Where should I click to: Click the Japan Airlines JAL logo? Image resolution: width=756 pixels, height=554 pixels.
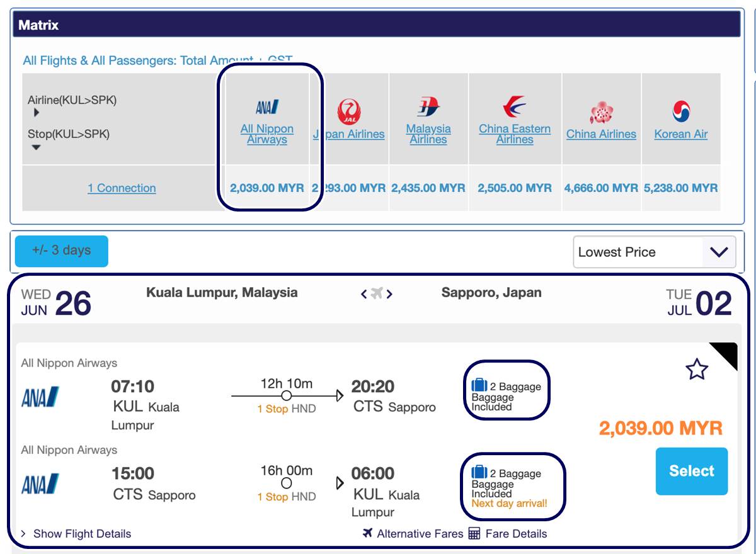point(349,112)
